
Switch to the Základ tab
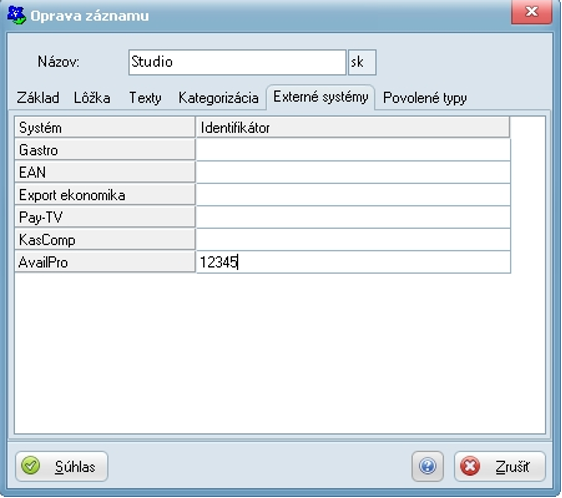pyautogui.click(x=38, y=98)
